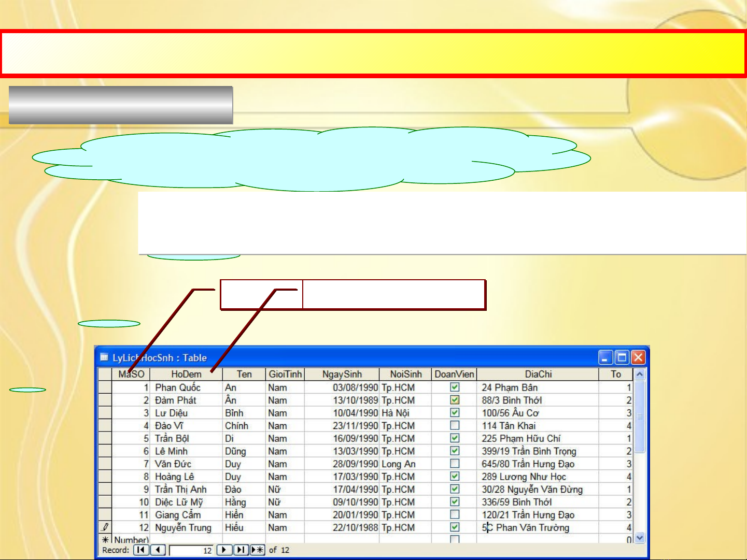Select the HoDem column header

click(186, 374)
